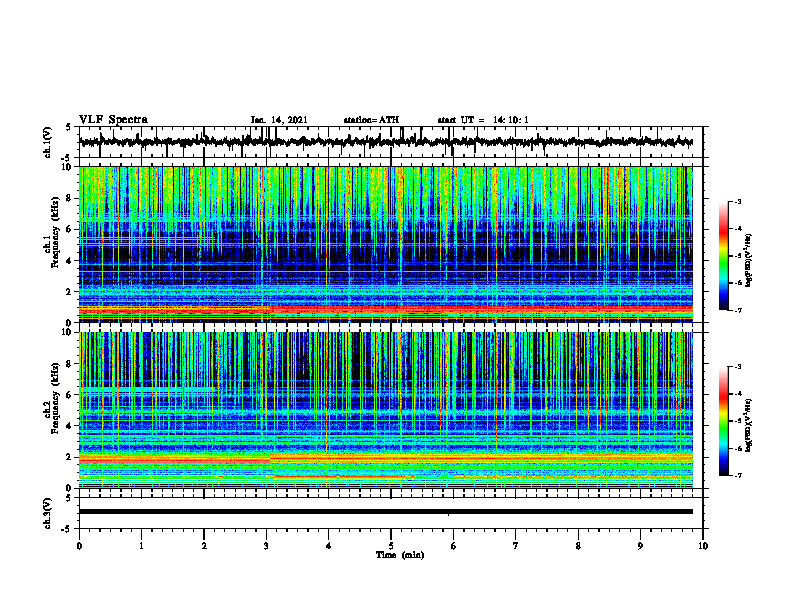Viewport: 792px width, 612px height.
Task: Click the ch.1 frequency spectrogram panel
Action: point(386,244)
